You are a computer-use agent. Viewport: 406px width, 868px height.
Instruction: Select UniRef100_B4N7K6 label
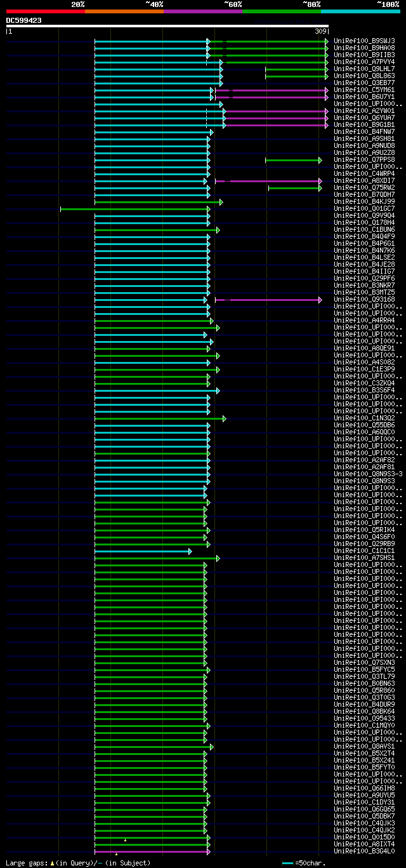(x=364, y=250)
